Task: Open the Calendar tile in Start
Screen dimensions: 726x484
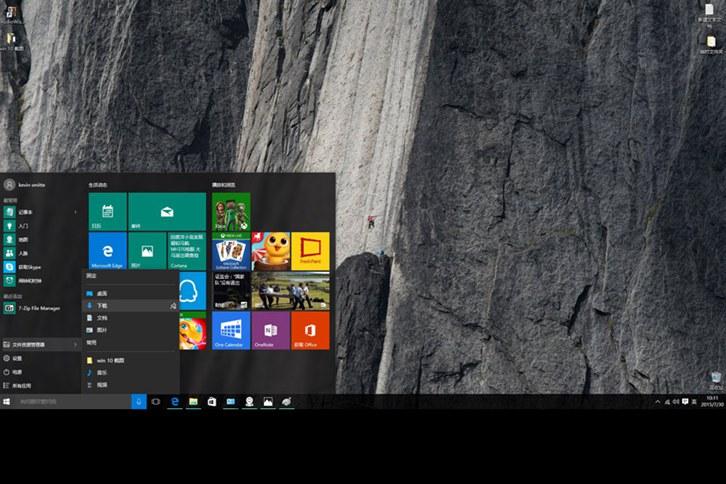Action: point(107,212)
